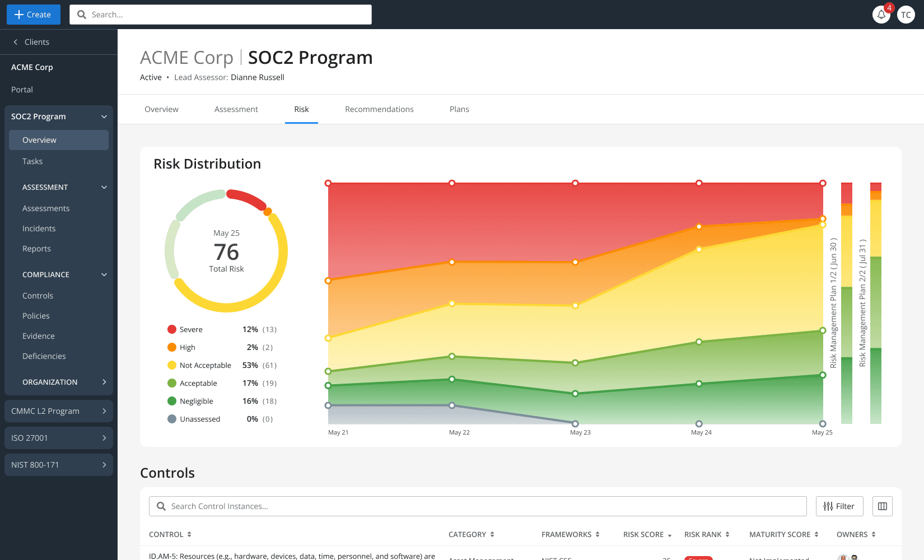The width and height of the screenshot is (924, 560).
Task: Focus Search Control Instances field
Action: (478, 506)
